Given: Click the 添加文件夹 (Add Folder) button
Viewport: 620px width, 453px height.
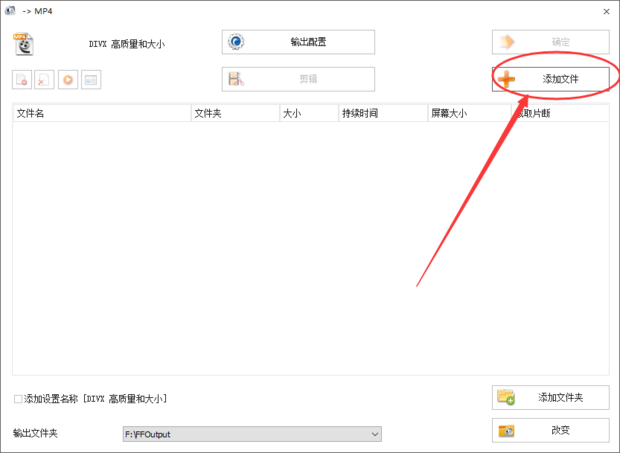Looking at the screenshot, I should click(x=550, y=397).
